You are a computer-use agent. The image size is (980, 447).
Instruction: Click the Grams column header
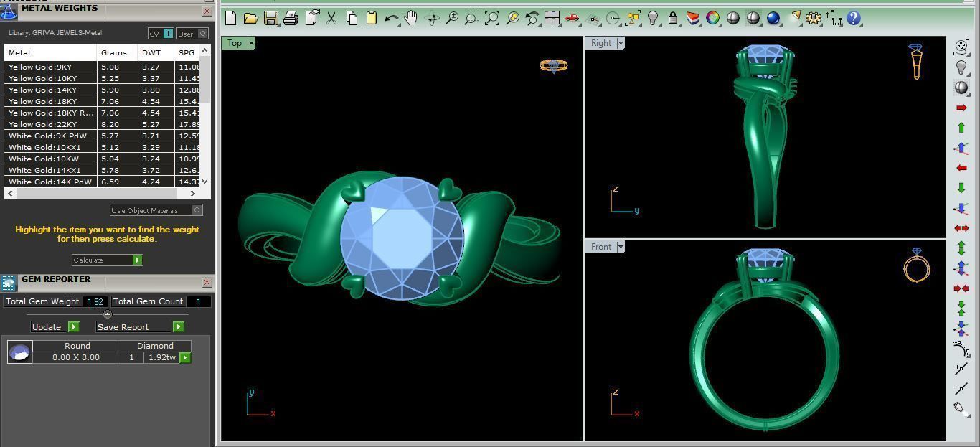coord(117,52)
